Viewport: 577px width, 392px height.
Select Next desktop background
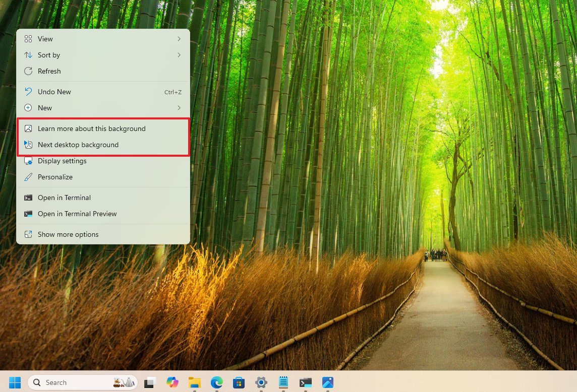coord(78,145)
